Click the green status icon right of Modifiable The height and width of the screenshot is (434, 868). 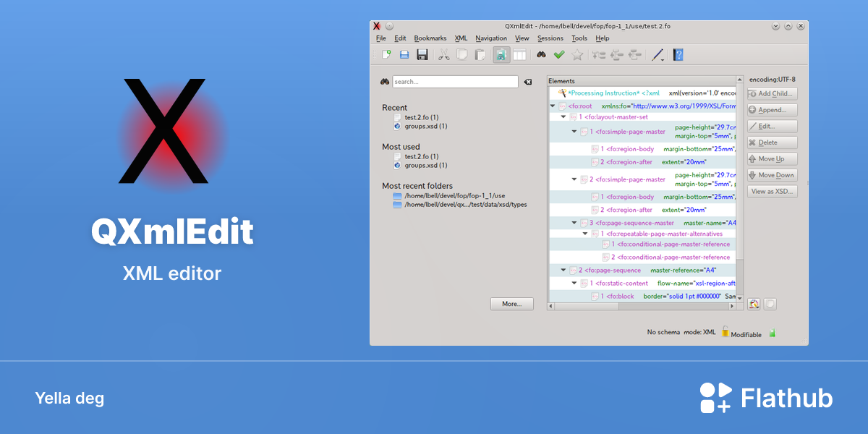tap(773, 333)
